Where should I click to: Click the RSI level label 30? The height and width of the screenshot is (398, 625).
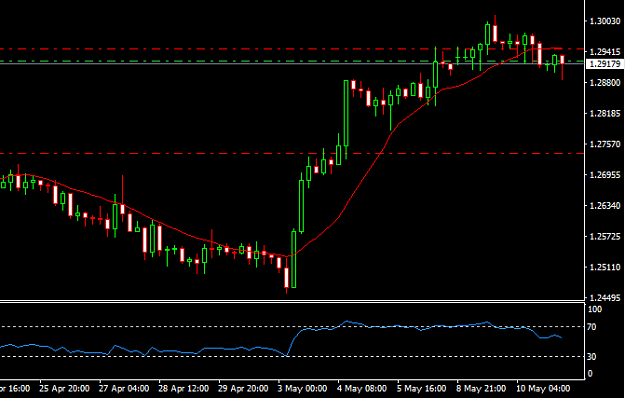[x=592, y=357]
